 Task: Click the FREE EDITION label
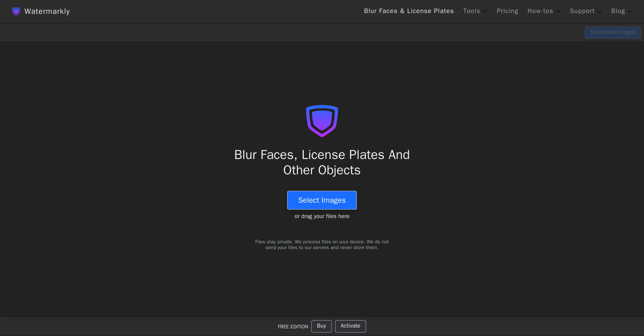[293, 327]
